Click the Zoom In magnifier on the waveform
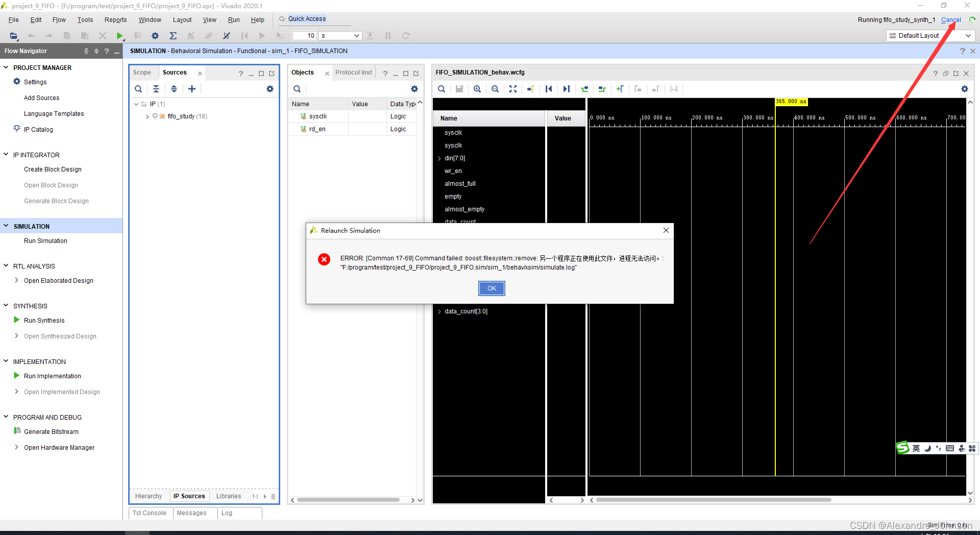Viewport: 980px width, 535px height. [477, 89]
